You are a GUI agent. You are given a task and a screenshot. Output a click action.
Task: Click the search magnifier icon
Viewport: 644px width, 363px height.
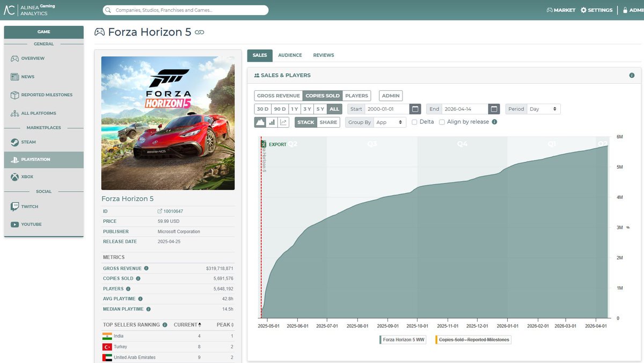coord(109,10)
